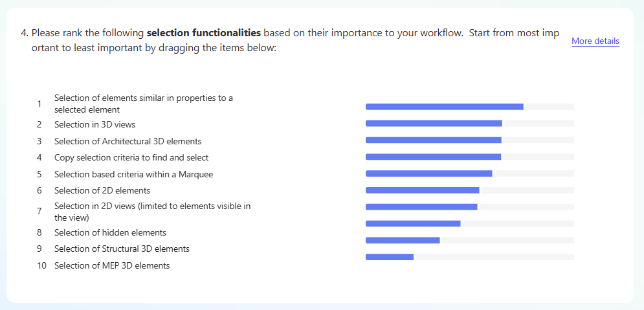Click 'Selection based criteria within a Marquee'
The image size is (644, 310).
click(133, 174)
